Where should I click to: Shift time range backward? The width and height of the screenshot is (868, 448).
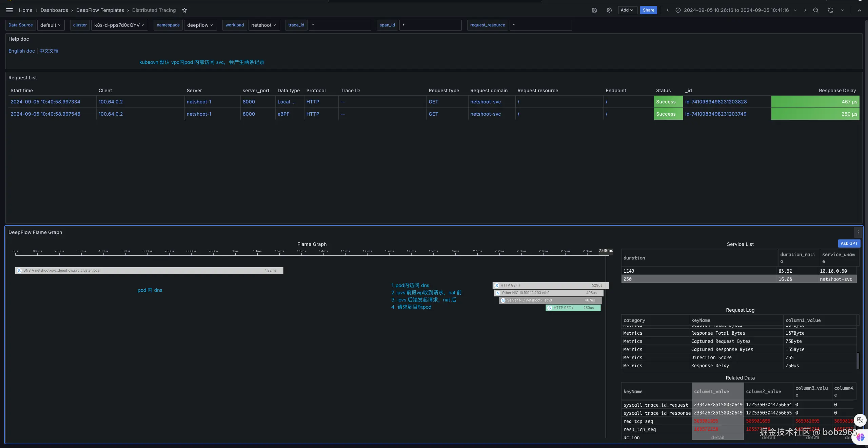click(x=668, y=10)
